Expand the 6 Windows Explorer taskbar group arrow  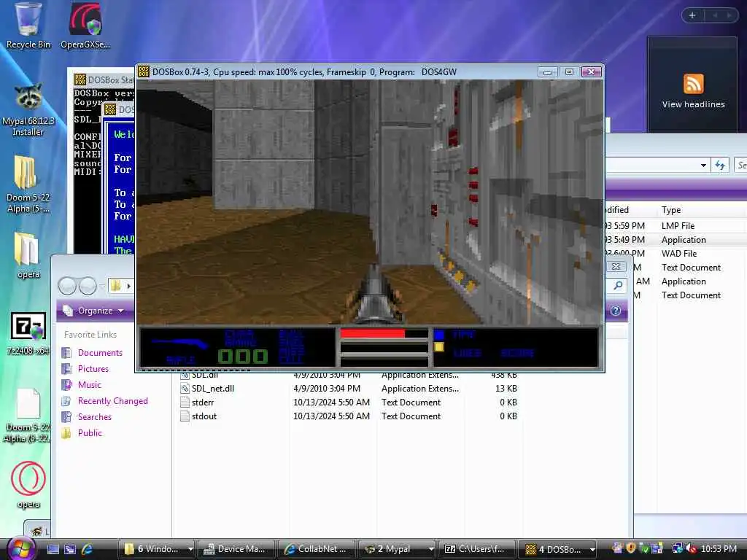(190, 549)
